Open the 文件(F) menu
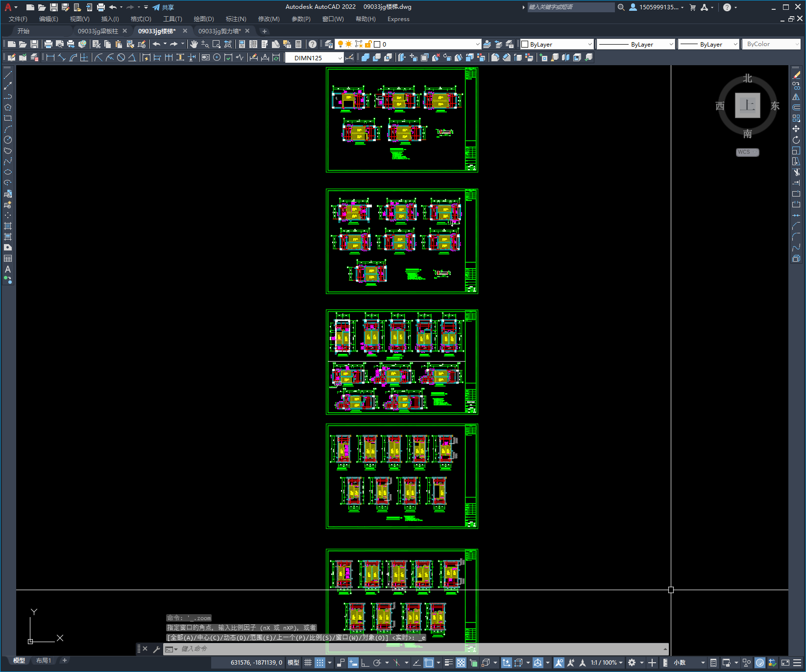The width and height of the screenshot is (806, 672). pos(18,19)
